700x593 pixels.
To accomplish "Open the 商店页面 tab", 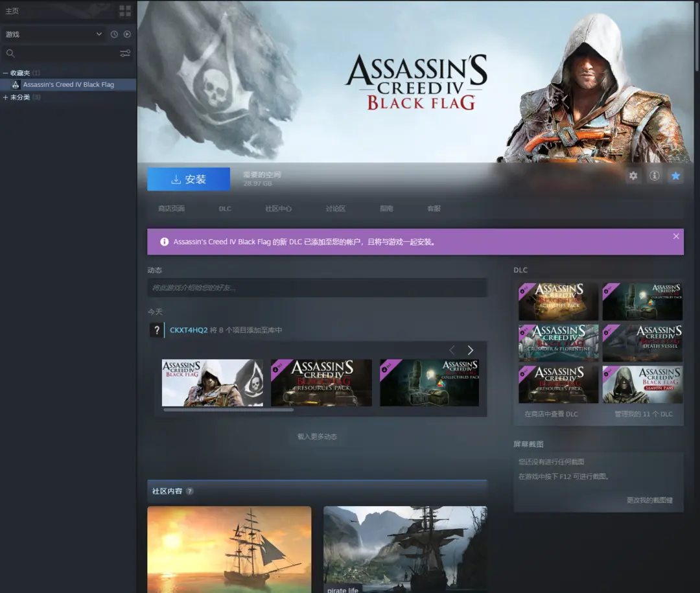I will click(171, 209).
